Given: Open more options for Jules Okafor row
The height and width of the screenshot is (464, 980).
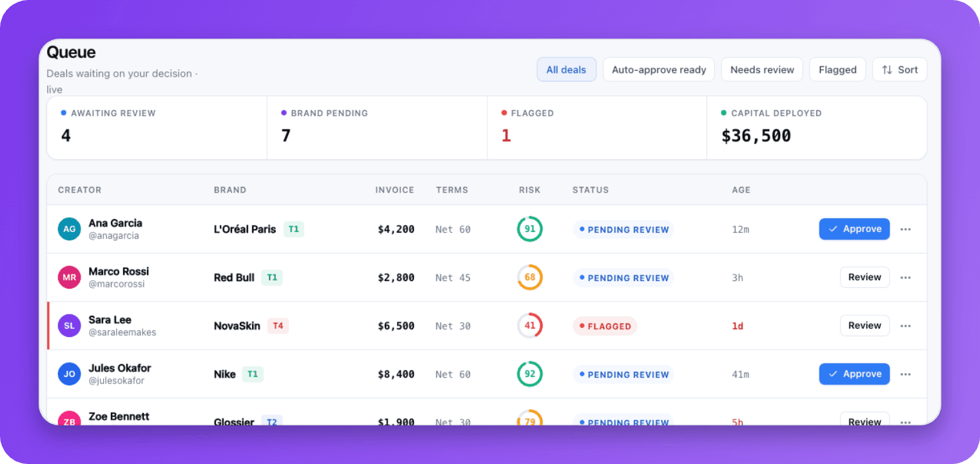Looking at the screenshot, I should coord(905,374).
